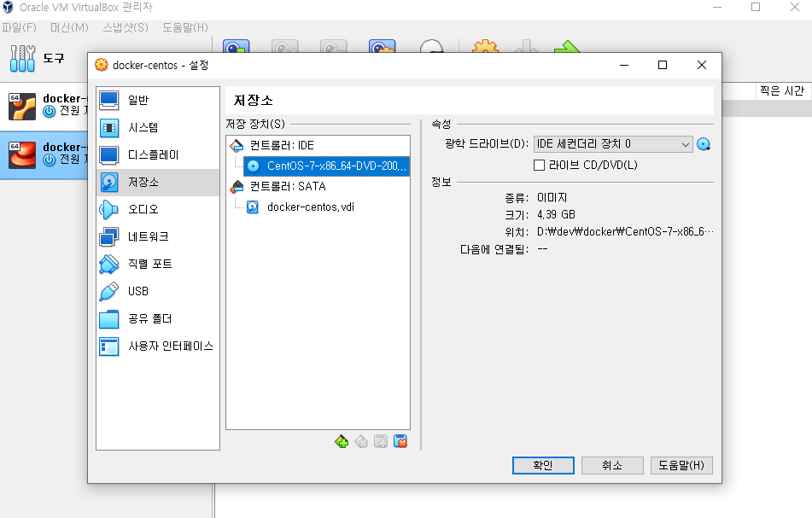Click the 찍은 시간 column header
This screenshot has height=518, width=812.
(x=782, y=91)
